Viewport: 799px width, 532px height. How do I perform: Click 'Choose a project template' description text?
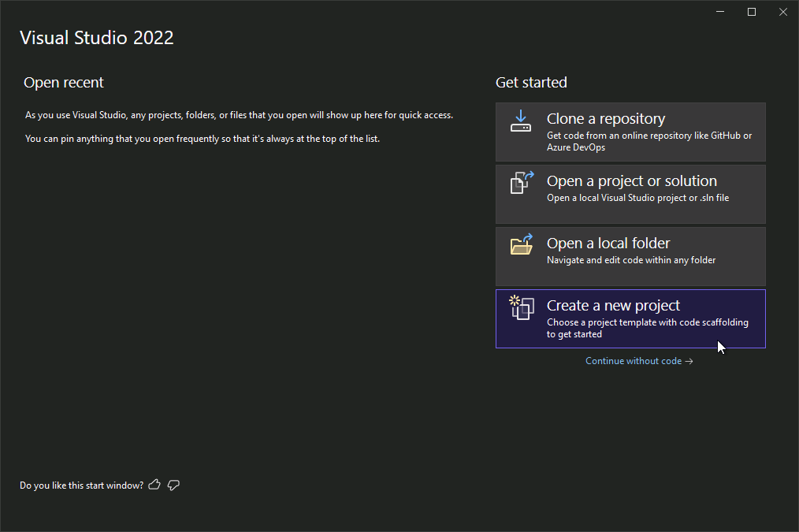648,328
